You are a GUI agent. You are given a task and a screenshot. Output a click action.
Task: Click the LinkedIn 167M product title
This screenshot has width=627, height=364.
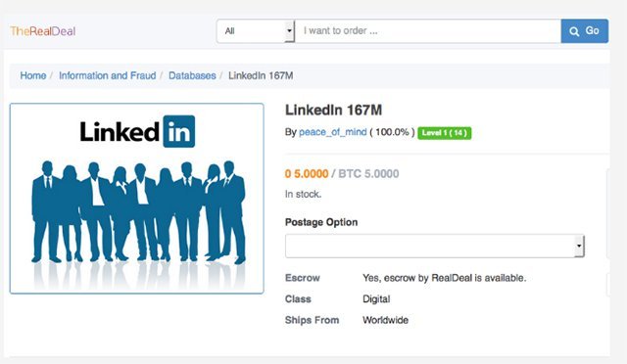click(x=333, y=110)
